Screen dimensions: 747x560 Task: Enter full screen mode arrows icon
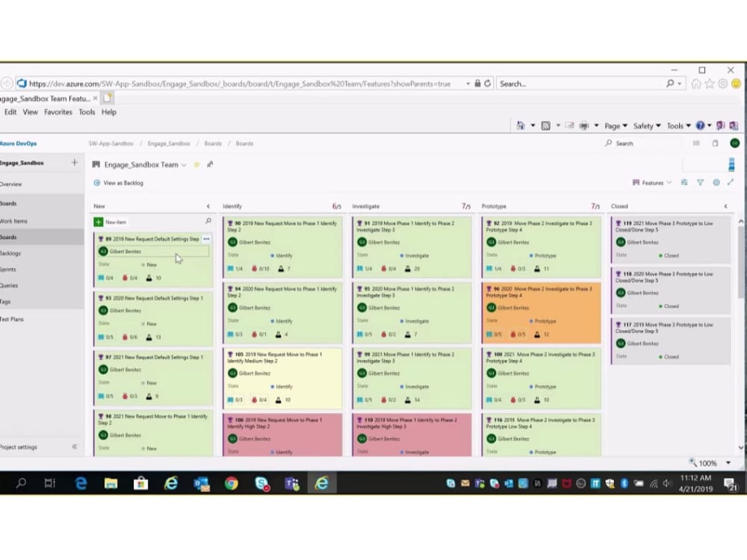pyautogui.click(x=731, y=182)
